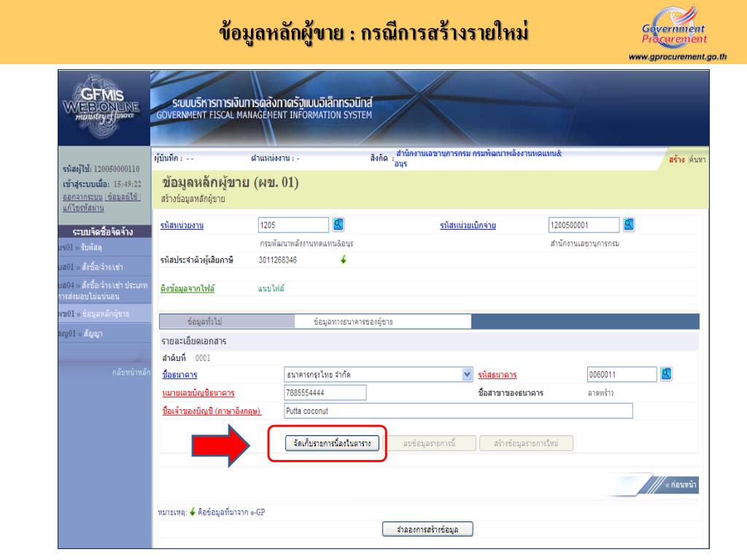Switch to ข้อมูลทั่วไป tab
747x560 pixels.
point(204,322)
